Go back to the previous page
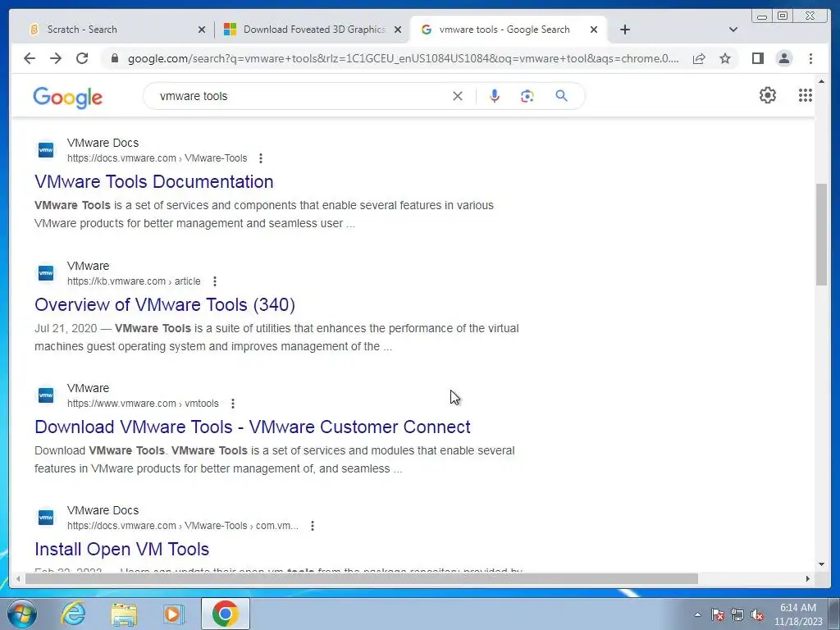The width and height of the screenshot is (840, 630). pyautogui.click(x=30, y=58)
